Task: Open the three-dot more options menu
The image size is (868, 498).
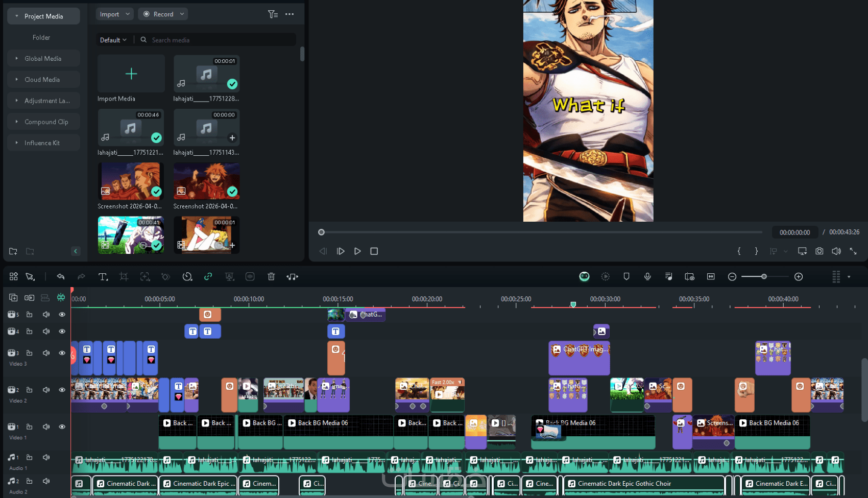Action: pyautogui.click(x=290, y=14)
